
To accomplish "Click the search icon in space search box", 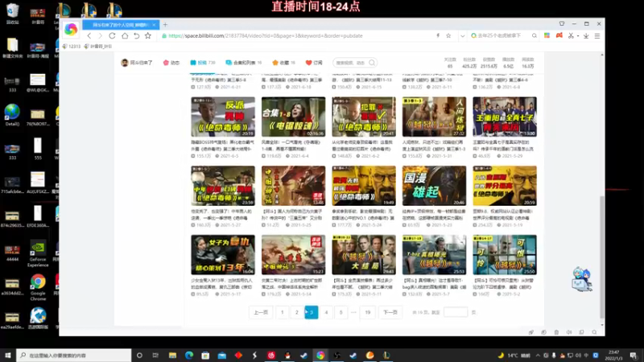I will [x=372, y=63].
